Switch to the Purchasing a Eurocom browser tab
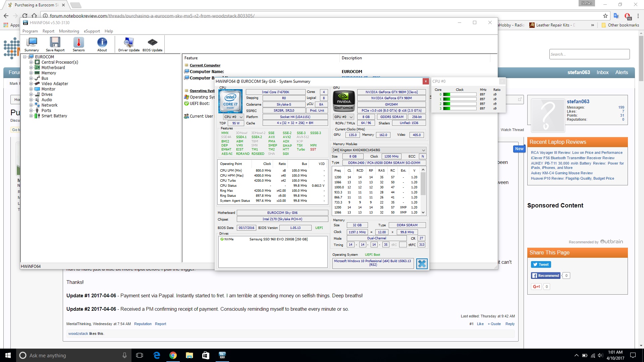The image size is (644, 362). [36, 5]
